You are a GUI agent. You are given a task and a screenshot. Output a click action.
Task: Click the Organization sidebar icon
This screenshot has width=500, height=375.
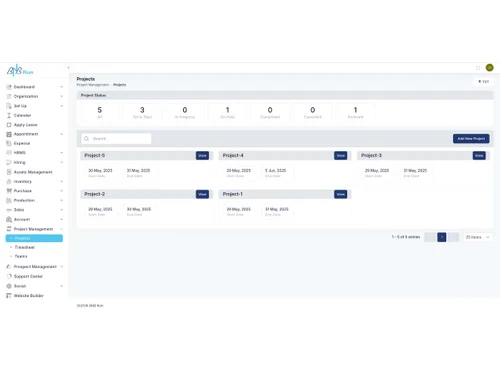click(9, 96)
